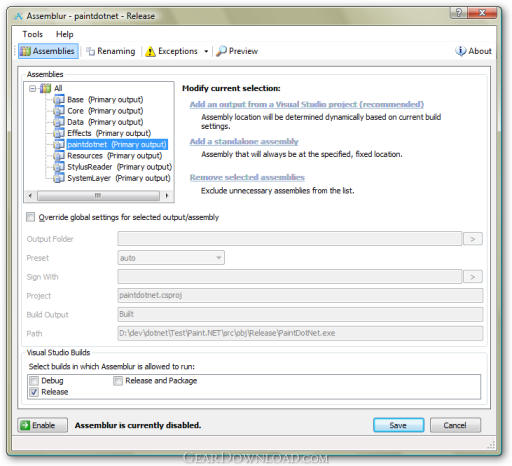Uncheck the Release build checkbox

pos(34,392)
